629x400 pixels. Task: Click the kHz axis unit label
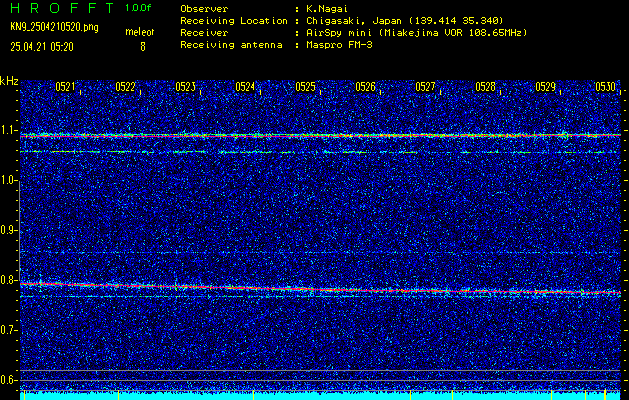pyautogui.click(x=9, y=81)
